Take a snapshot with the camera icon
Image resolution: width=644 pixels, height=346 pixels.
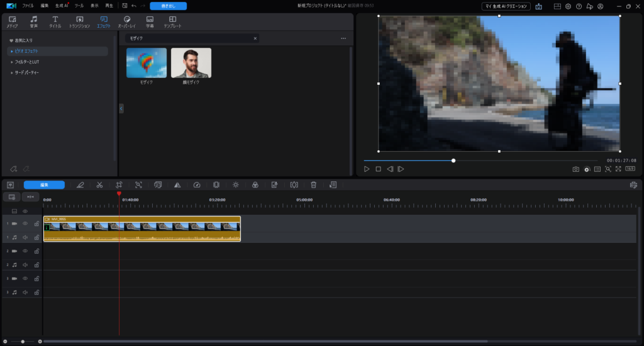point(575,169)
